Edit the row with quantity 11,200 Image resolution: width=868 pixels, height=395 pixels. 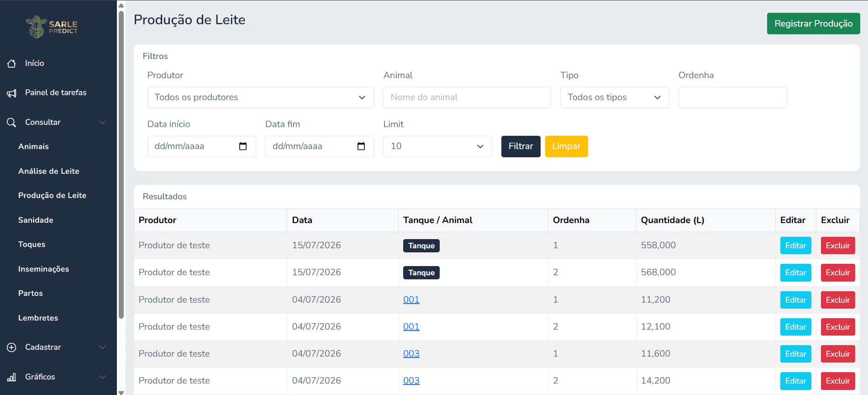point(795,300)
